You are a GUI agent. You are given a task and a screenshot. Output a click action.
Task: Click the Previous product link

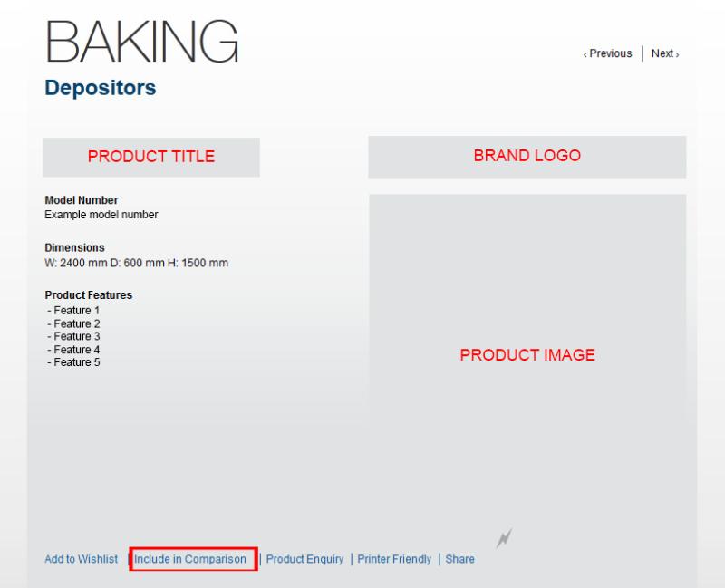[609, 53]
